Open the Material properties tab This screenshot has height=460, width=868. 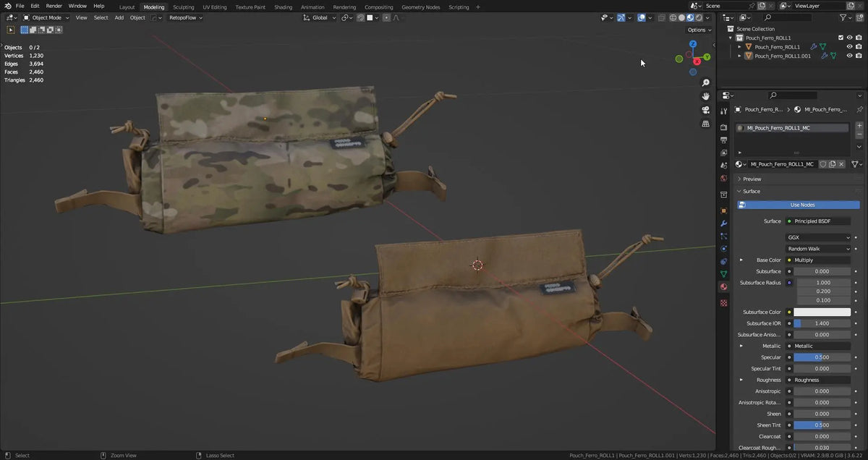(723, 286)
